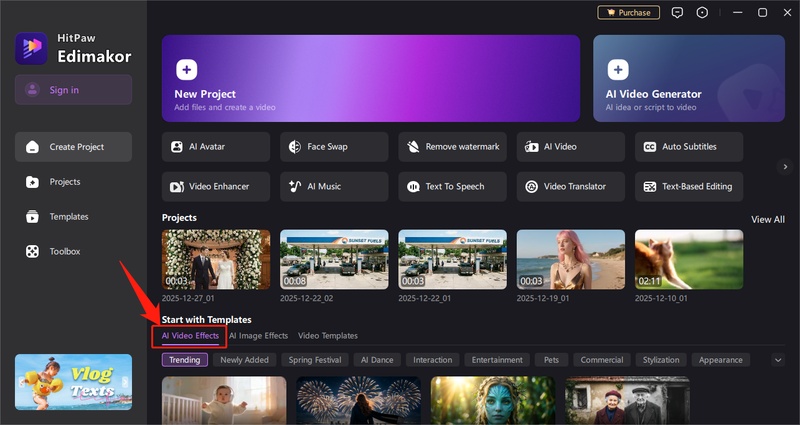Expand more tools with right chevron arrow
Viewport: 800px width, 425px height.
click(x=785, y=166)
